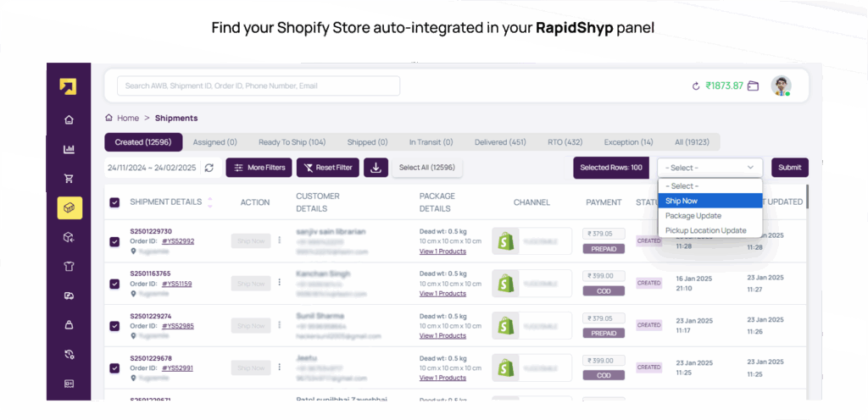Uncheck the checkbox for shipment S2501163765

coord(114,284)
